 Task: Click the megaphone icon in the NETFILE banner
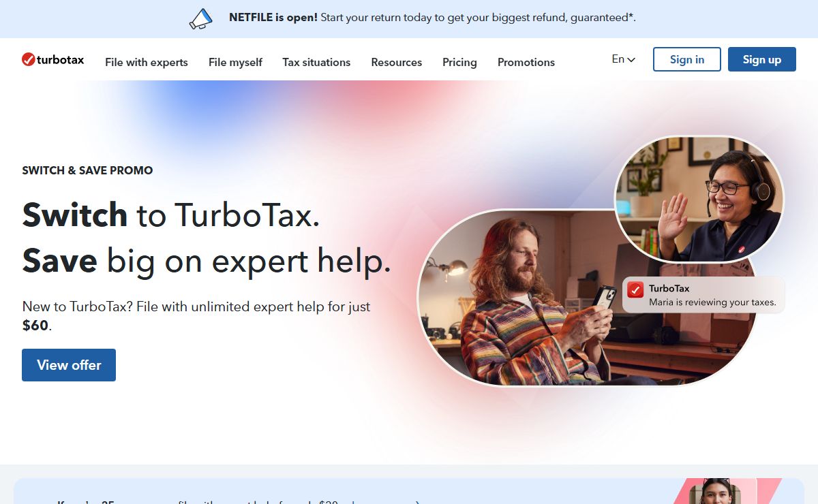pos(200,18)
